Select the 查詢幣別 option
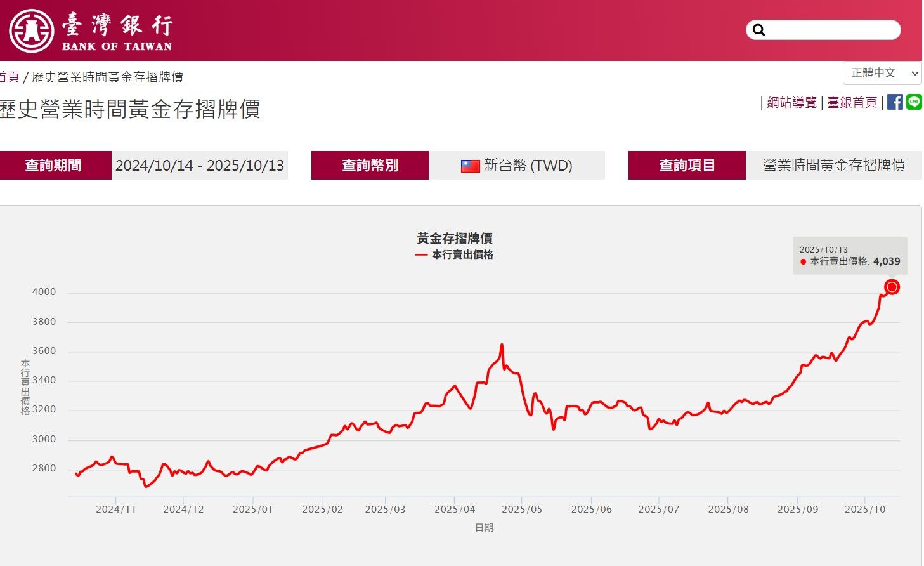 (x=370, y=165)
